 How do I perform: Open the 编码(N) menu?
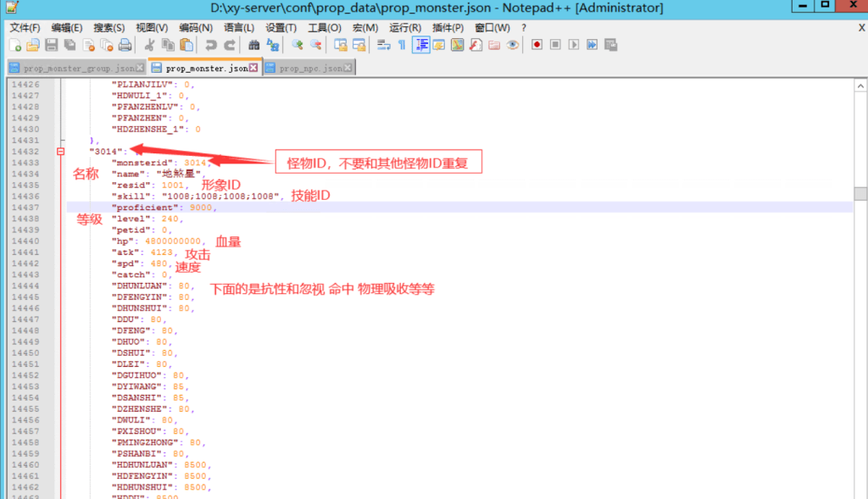[x=196, y=27]
